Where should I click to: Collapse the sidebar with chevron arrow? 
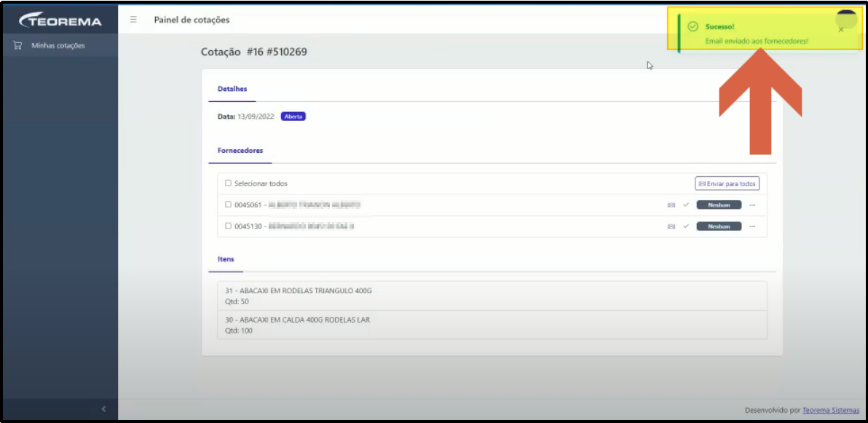(x=103, y=409)
